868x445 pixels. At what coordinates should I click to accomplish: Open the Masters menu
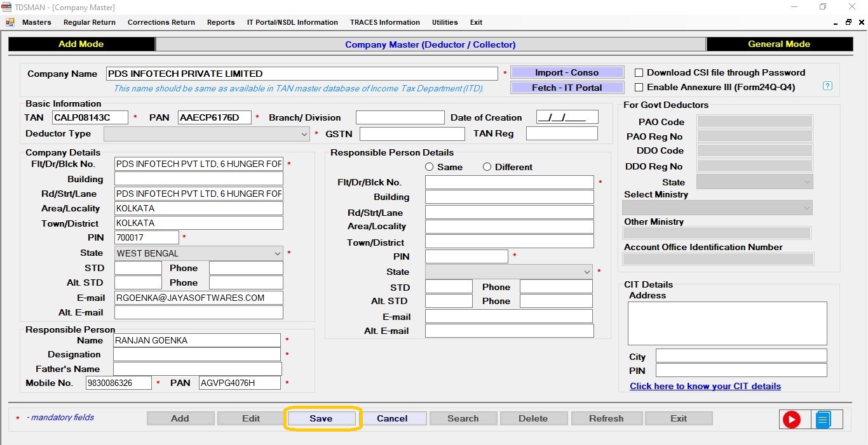click(36, 22)
